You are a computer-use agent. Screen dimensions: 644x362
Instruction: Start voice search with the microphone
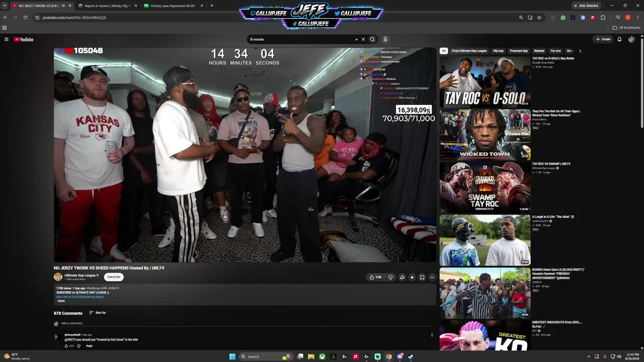tap(385, 39)
